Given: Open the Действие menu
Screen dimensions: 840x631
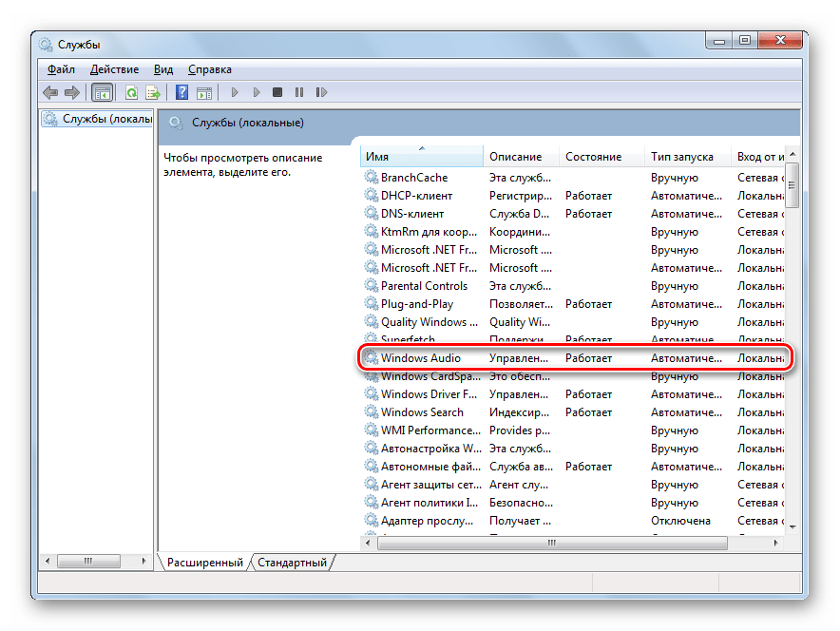Looking at the screenshot, I should click(x=114, y=69).
